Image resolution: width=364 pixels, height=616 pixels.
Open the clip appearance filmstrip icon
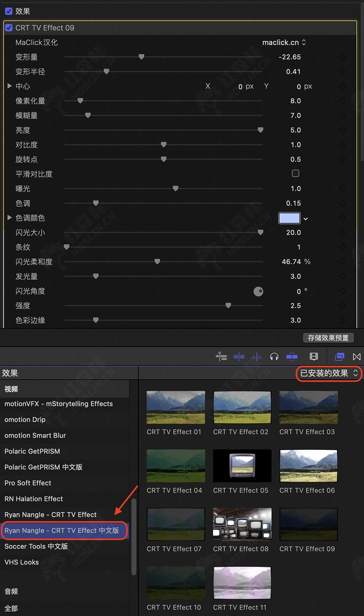[x=314, y=356]
